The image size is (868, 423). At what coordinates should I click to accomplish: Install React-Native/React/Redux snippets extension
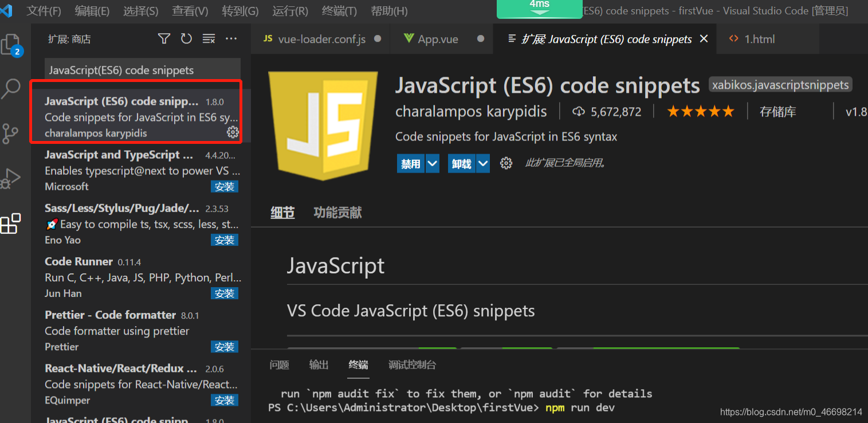coord(225,399)
